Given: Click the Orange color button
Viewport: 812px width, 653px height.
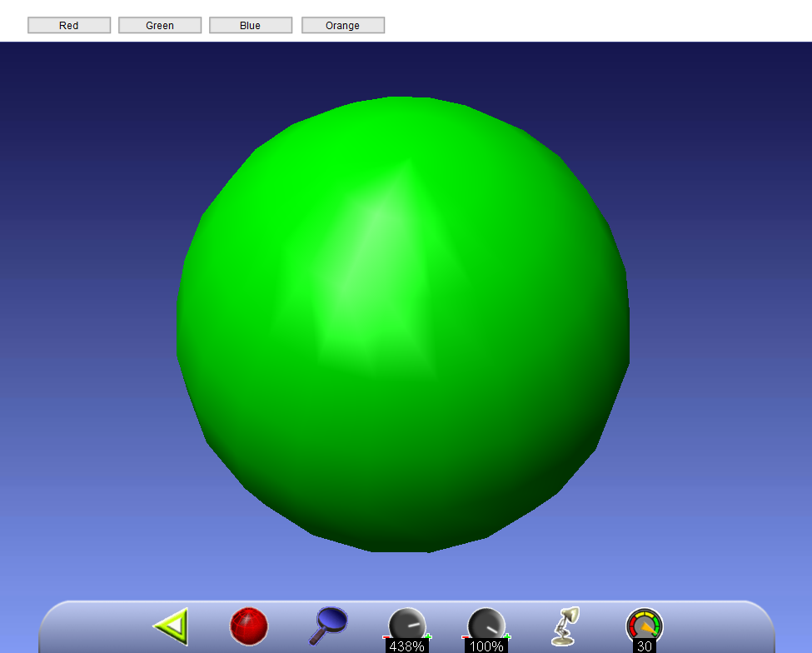Looking at the screenshot, I should coord(343,25).
